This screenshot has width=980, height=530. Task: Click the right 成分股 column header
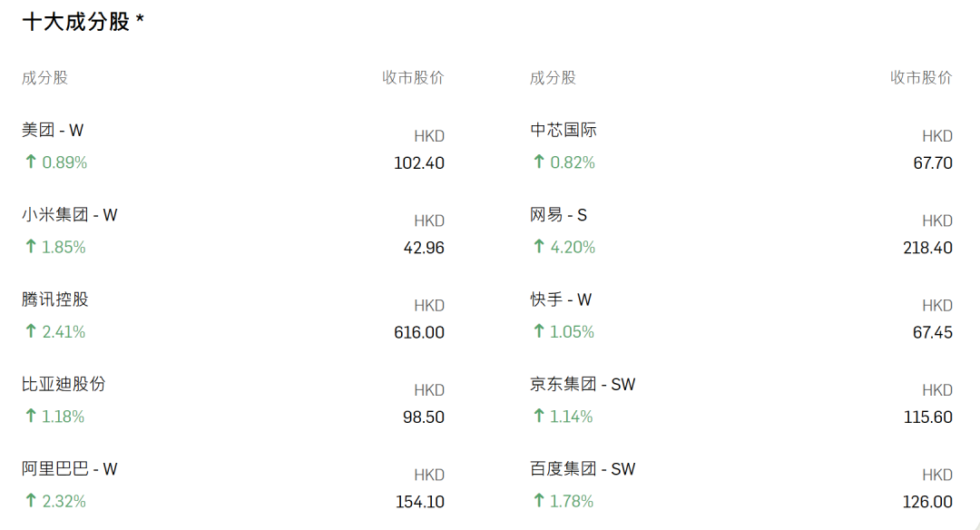[553, 77]
